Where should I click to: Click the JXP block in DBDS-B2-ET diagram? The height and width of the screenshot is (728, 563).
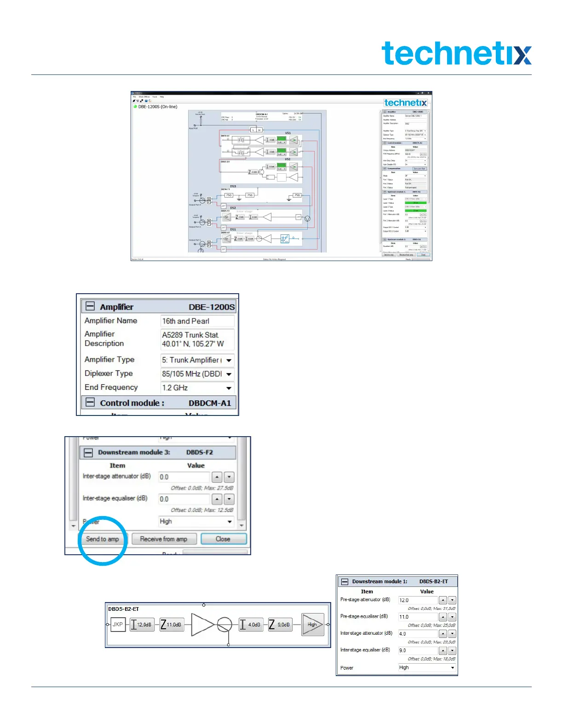click(118, 625)
